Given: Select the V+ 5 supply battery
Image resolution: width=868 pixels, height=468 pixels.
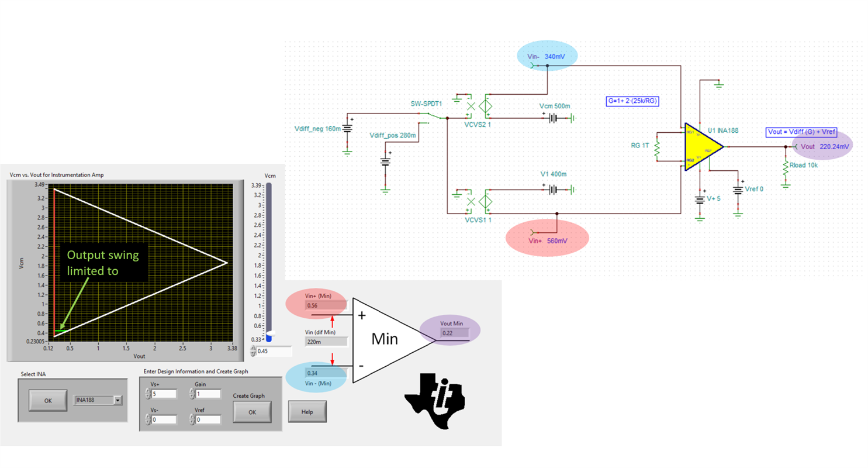Looking at the screenshot, I should 700,200.
